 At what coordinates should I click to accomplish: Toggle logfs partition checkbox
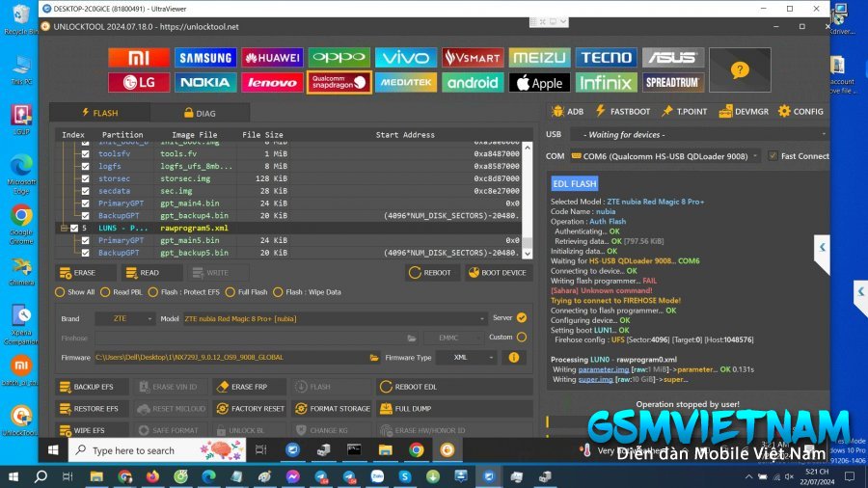(85, 166)
